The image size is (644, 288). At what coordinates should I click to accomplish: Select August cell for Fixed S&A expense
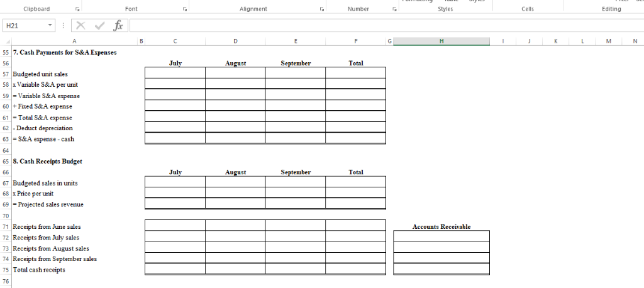coord(235,105)
